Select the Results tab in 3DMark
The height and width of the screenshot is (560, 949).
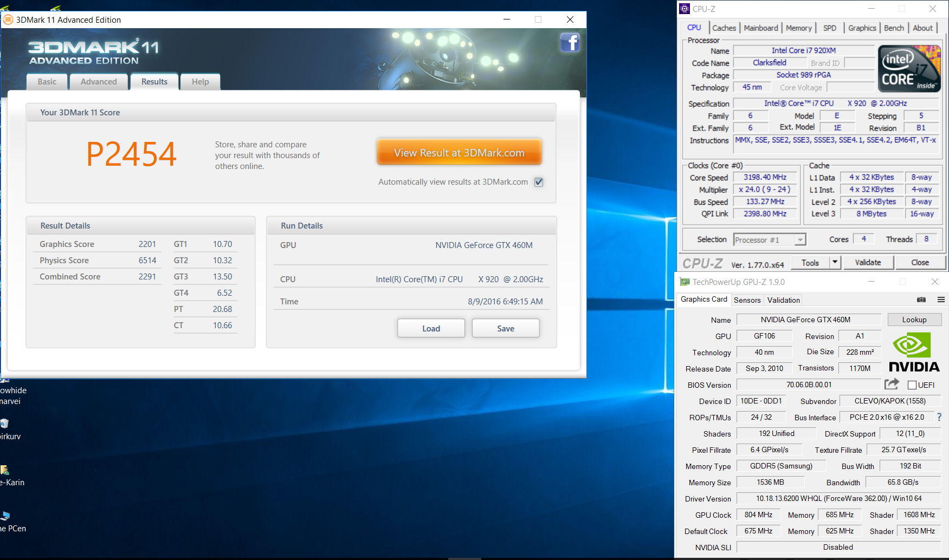tap(154, 81)
